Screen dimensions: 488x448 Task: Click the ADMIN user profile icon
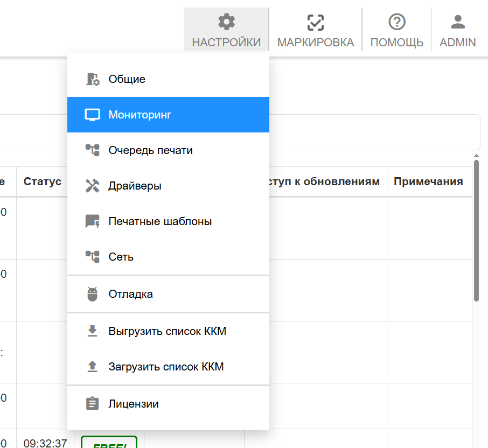[x=458, y=22]
